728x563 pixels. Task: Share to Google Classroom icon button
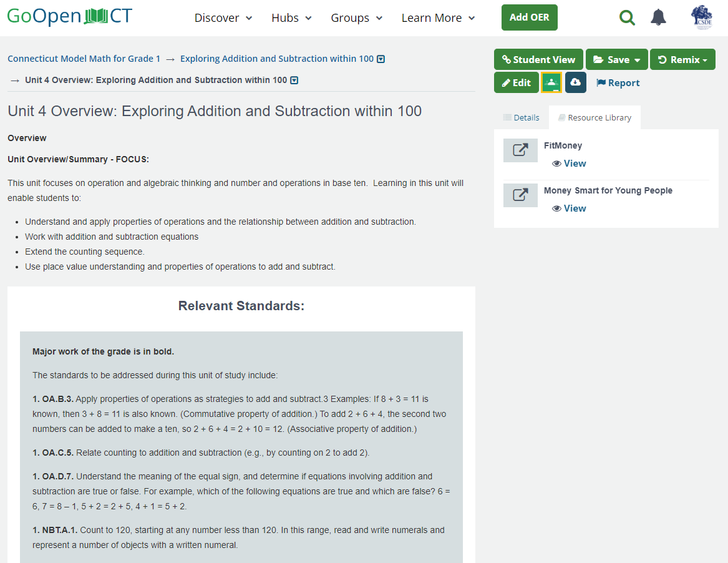point(551,83)
